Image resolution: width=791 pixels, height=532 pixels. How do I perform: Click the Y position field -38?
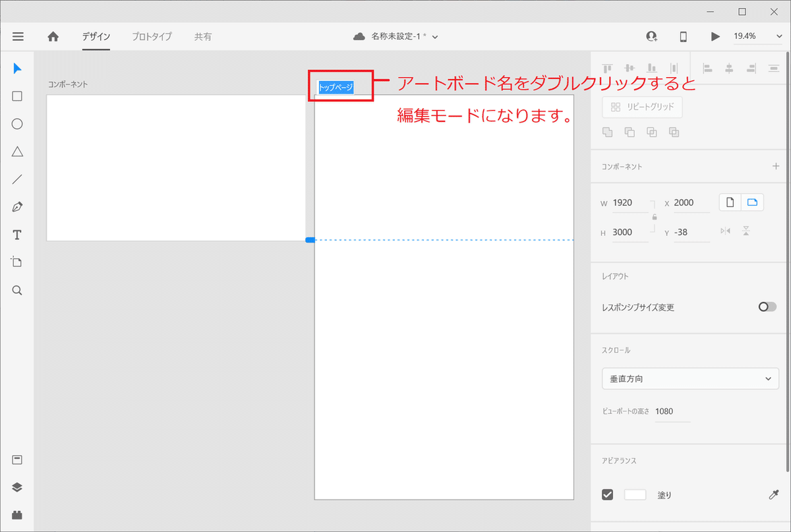[x=691, y=232]
